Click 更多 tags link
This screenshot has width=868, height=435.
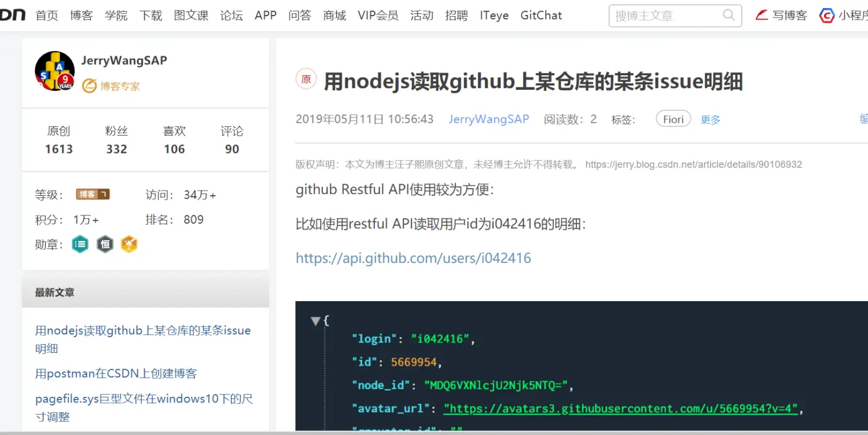[x=711, y=120]
